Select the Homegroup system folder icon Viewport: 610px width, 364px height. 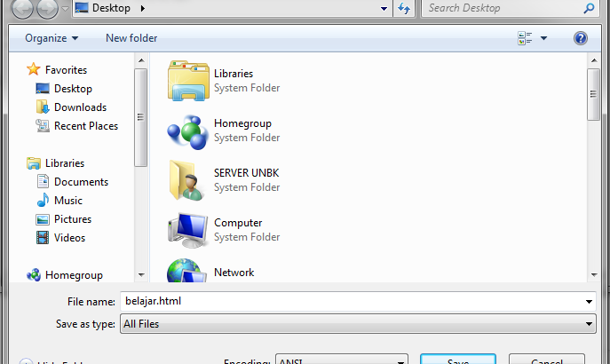[187, 131]
